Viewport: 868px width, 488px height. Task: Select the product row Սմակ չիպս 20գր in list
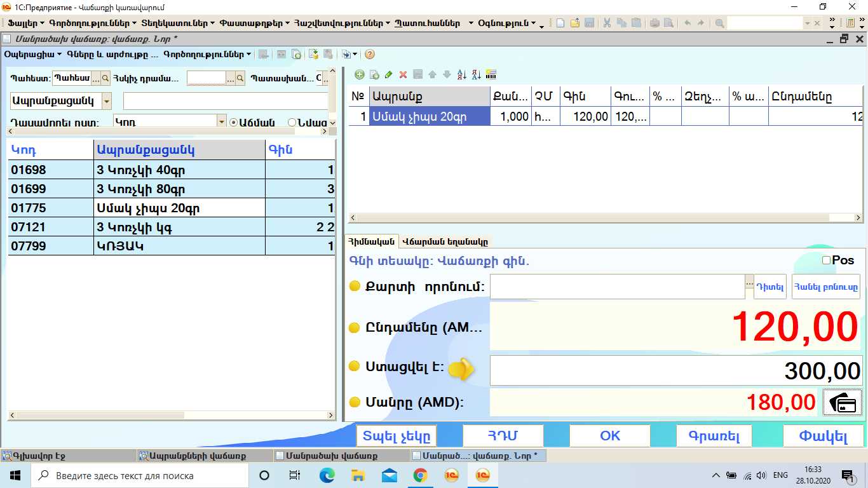point(172,208)
